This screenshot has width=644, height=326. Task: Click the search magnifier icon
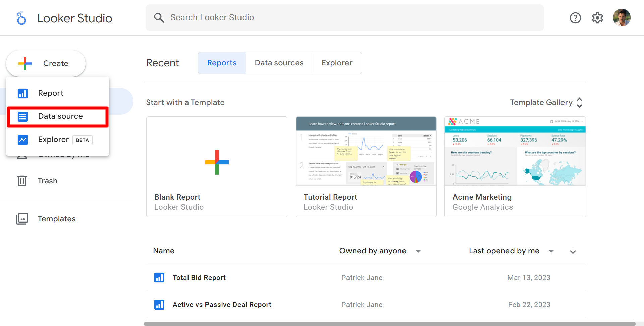[x=159, y=18]
